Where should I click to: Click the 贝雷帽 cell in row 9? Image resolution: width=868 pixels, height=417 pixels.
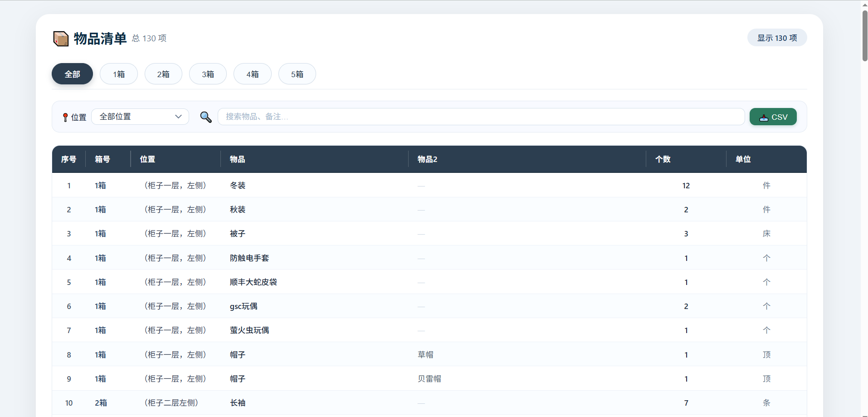click(429, 379)
